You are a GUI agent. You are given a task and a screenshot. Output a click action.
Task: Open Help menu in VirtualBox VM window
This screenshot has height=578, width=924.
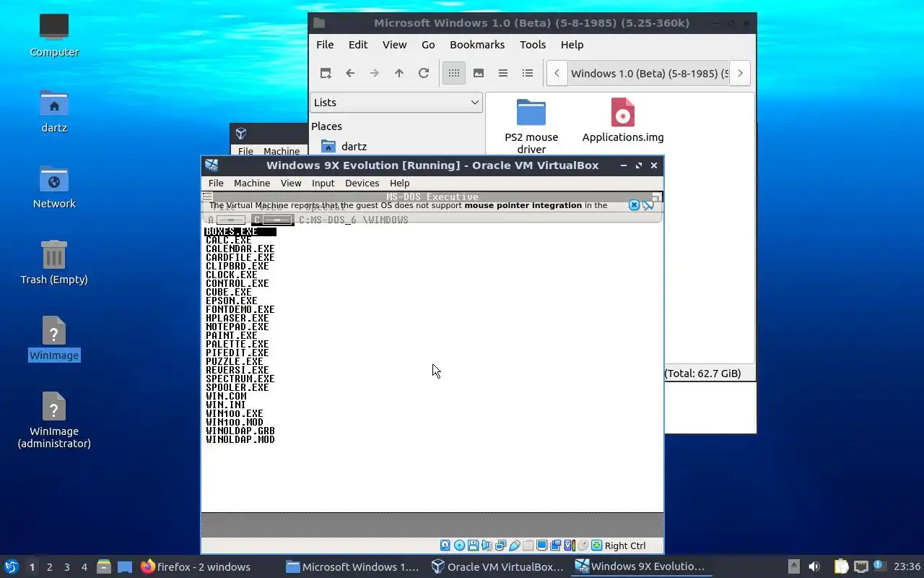click(399, 184)
